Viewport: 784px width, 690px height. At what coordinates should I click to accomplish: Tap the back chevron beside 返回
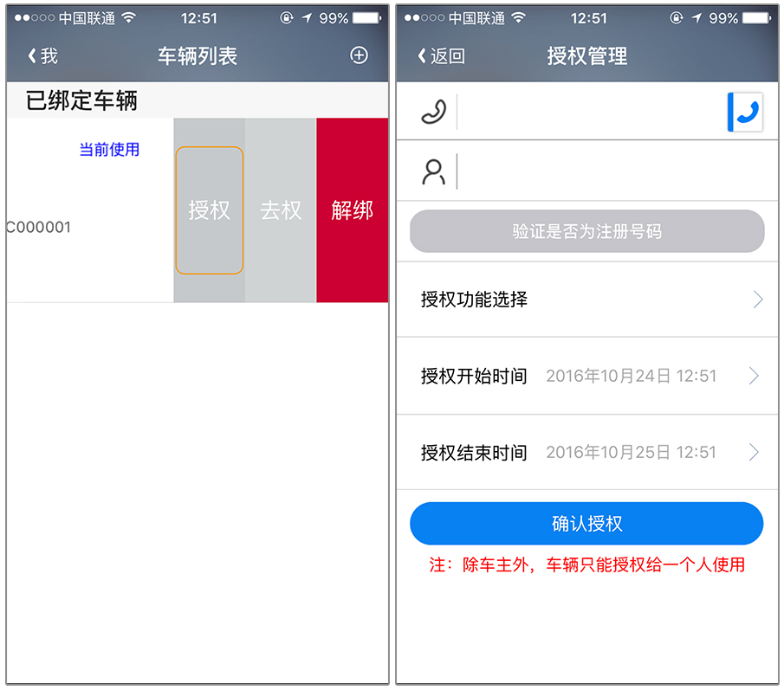(422, 55)
